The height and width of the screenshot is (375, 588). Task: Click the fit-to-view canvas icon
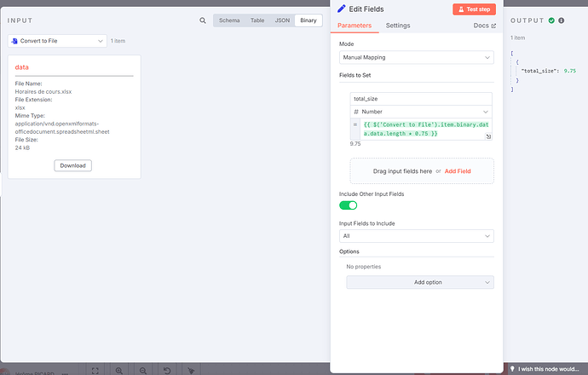(95, 371)
